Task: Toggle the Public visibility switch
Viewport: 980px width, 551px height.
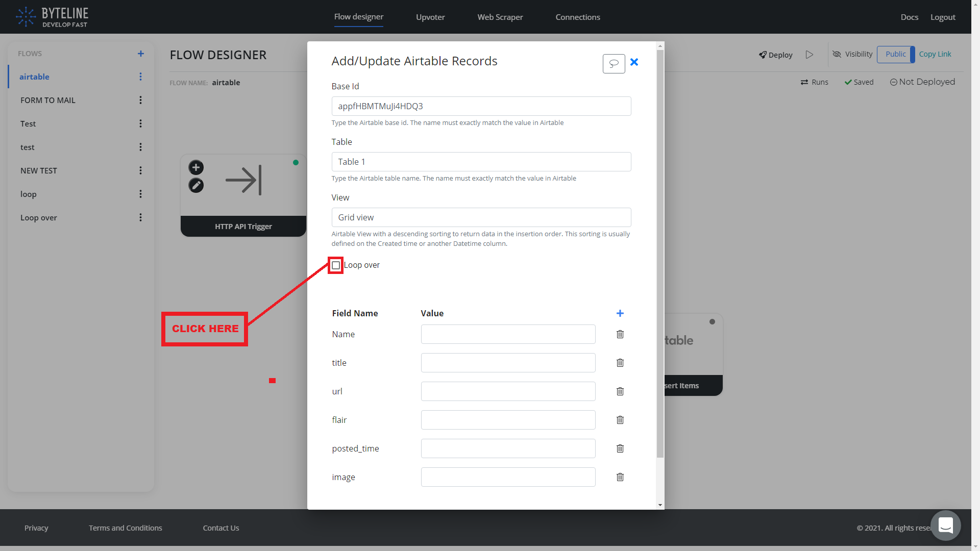Action: [896, 54]
